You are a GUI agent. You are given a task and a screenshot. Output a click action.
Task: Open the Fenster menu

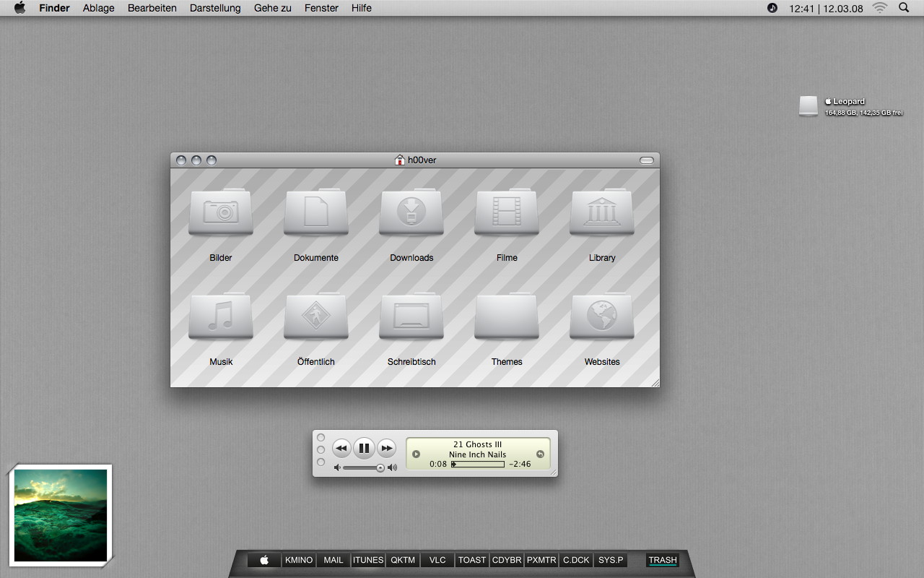[x=321, y=8]
